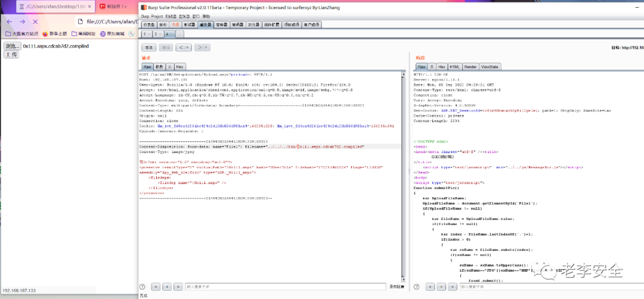Click request pane help question icon
The image size is (644, 299).
pyautogui.click(x=143, y=286)
